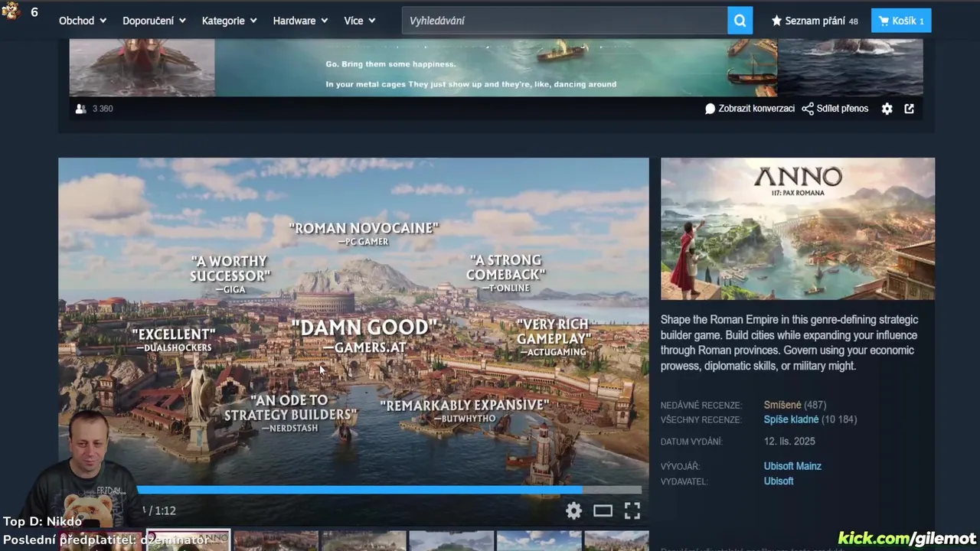
Task: Open the Košík cart button
Action: click(x=901, y=21)
